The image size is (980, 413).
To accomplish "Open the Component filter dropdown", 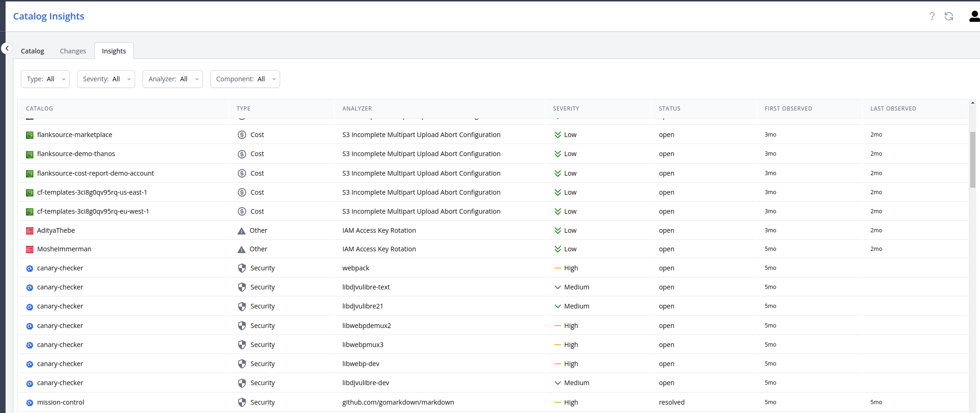I will coord(245,79).
